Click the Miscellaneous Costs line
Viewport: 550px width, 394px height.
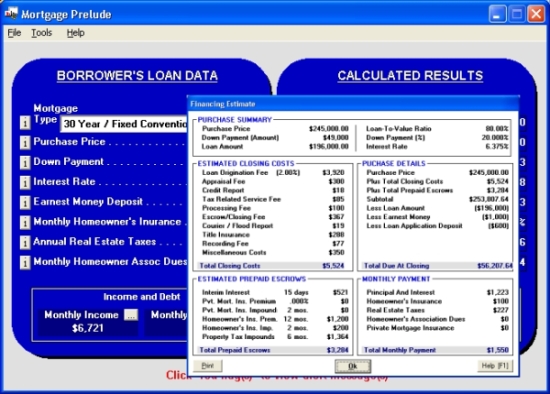click(273, 252)
